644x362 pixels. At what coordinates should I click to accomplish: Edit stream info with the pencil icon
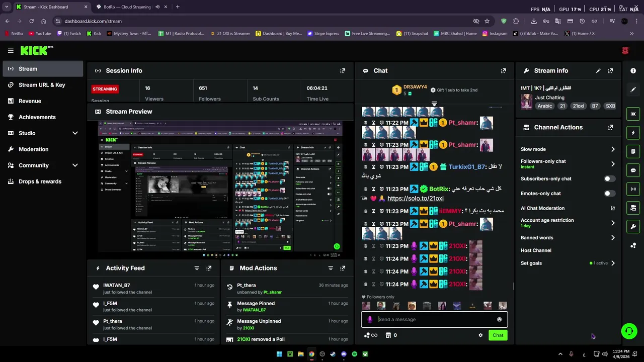point(598,71)
